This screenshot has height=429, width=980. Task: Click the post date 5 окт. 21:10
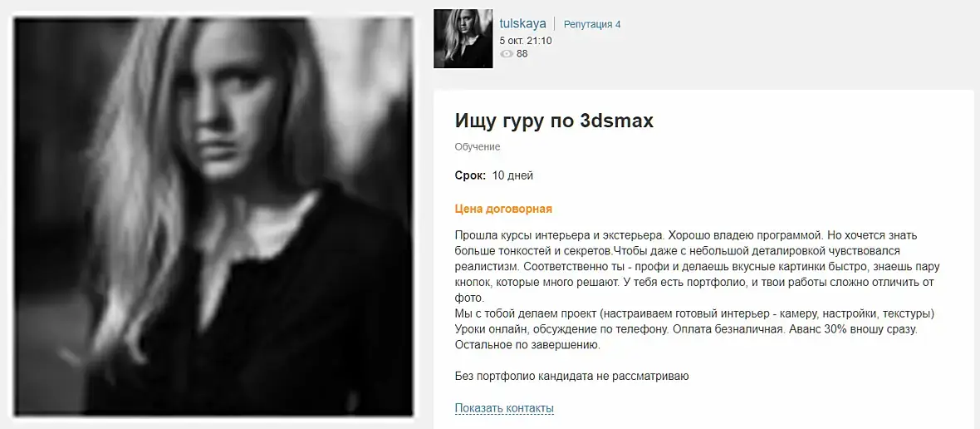point(526,41)
